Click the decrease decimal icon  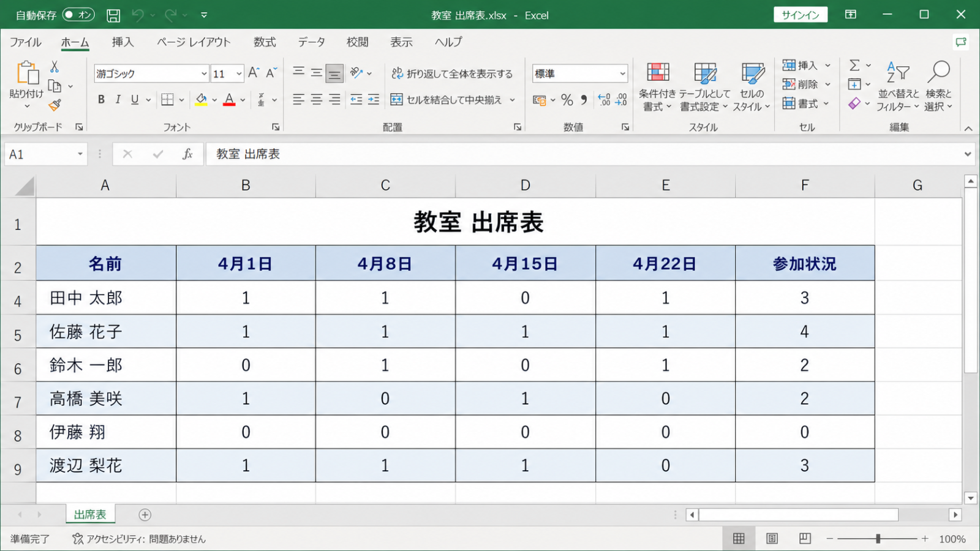(621, 99)
